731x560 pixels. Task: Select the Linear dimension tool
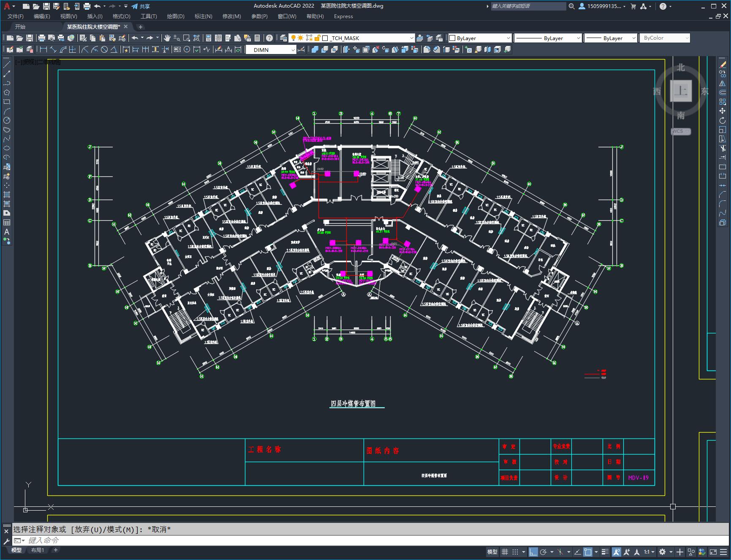[43, 49]
